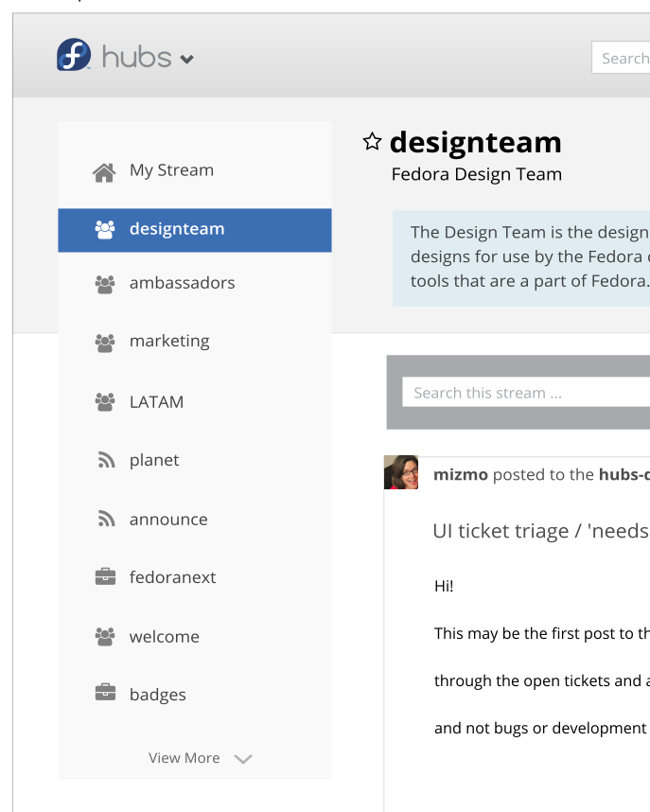
Task: Click the Search this stream field
Action: point(526,392)
